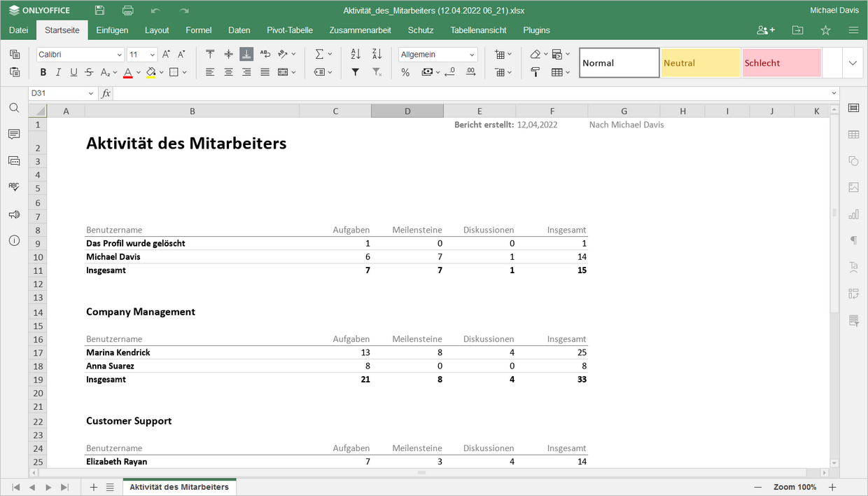This screenshot has height=496, width=868.
Task: Open the font size dropdown
Action: (153, 55)
